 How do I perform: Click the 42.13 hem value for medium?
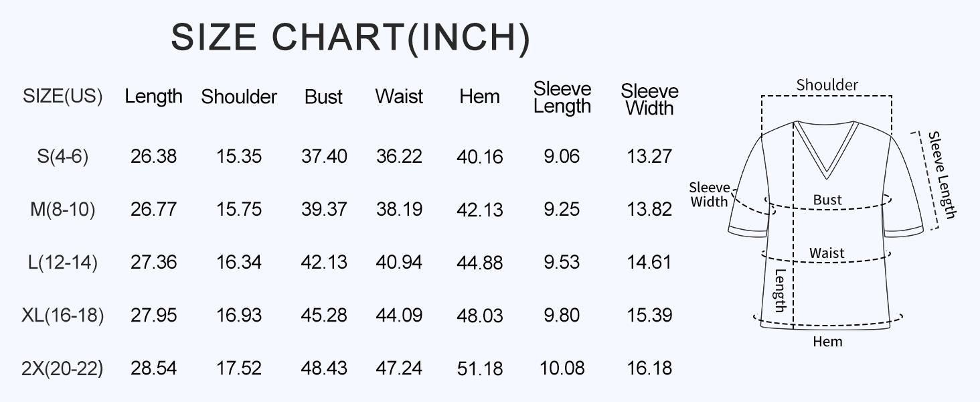click(x=479, y=210)
